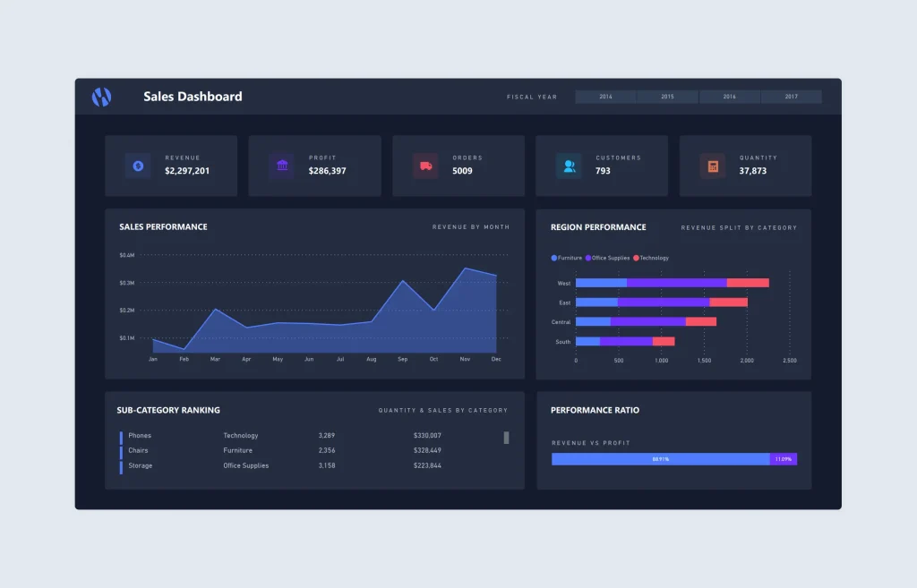
Task: Switch to the 2017 fiscal year tab
Action: [x=792, y=97]
